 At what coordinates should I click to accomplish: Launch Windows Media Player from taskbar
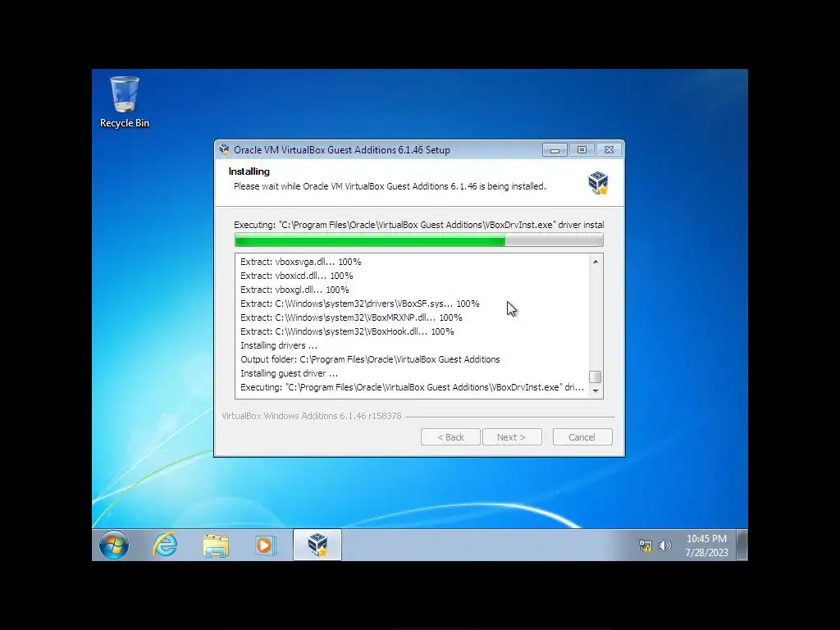coord(265,545)
